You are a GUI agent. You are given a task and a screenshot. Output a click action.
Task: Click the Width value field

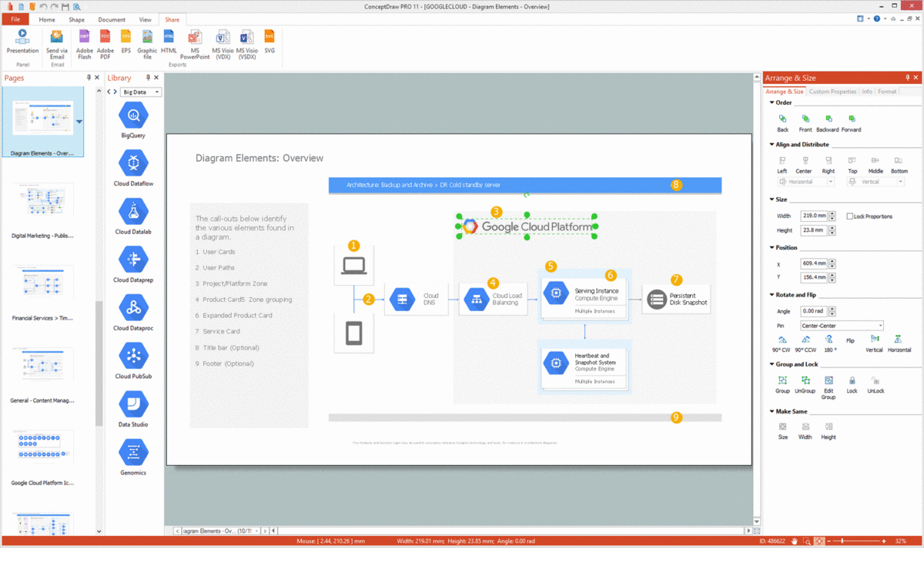812,216
